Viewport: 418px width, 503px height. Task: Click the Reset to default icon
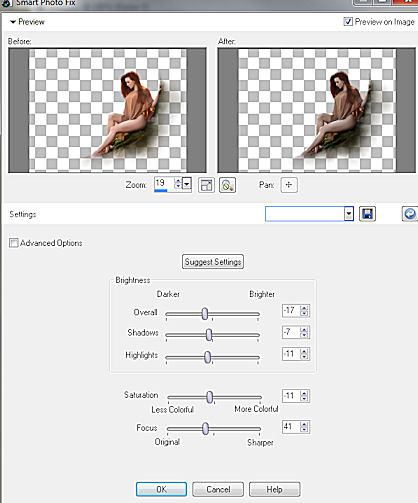[410, 214]
